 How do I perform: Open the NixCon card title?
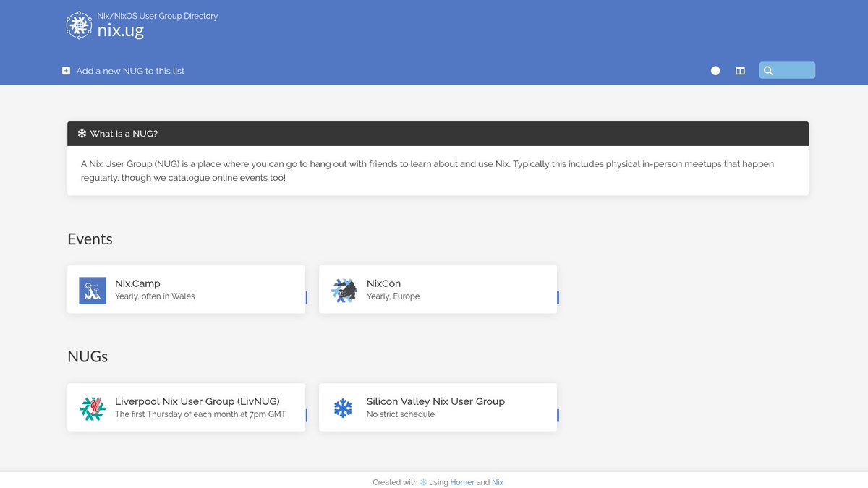coord(383,283)
